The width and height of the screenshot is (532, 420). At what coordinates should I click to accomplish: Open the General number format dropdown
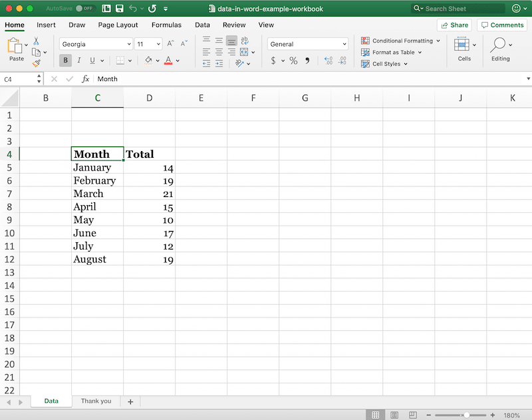tap(308, 43)
